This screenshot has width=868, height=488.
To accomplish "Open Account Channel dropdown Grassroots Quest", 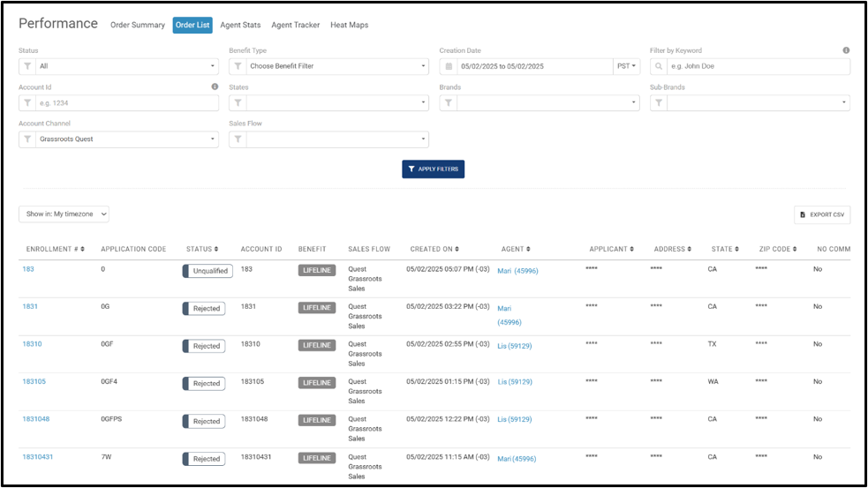I will [x=127, y=139].
